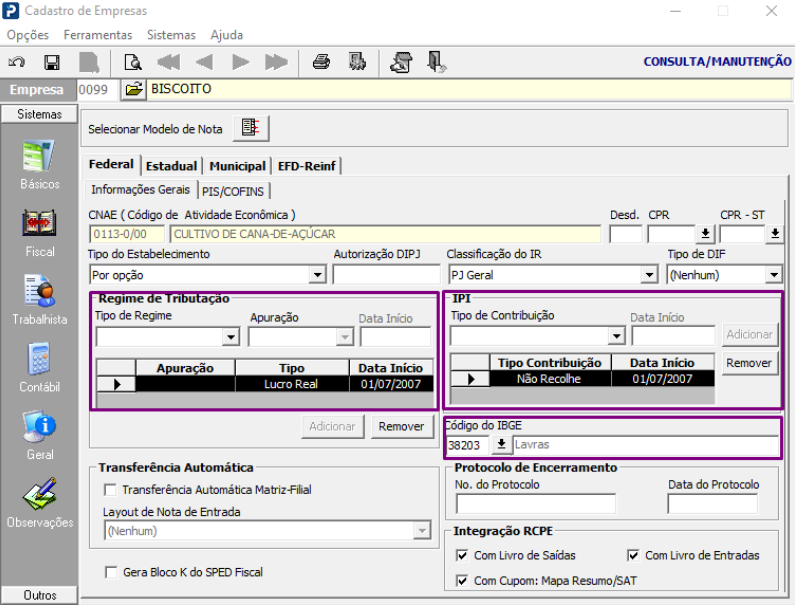Viewport: 795px width, 605px height.
Task: Toggle Gera Bloco K do SPED Fiscal
Action: click(111, 572)
